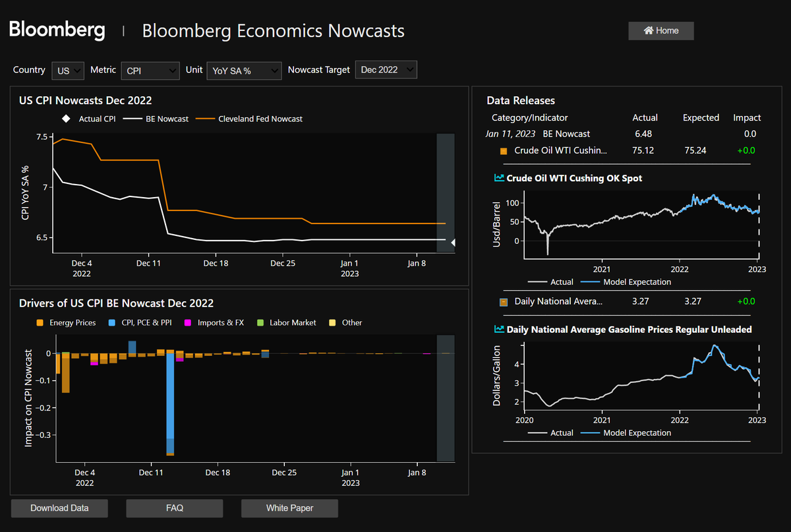Click the Bloomberg Economics Nowcasts title
The image size is (791, 532).
point(274,31)
